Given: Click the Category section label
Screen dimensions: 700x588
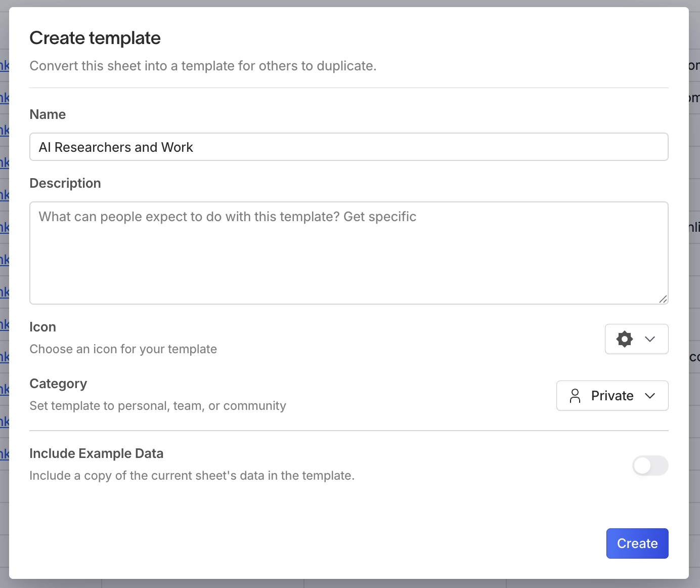Looking at the screenshot, I should click(x=58, y=384).
